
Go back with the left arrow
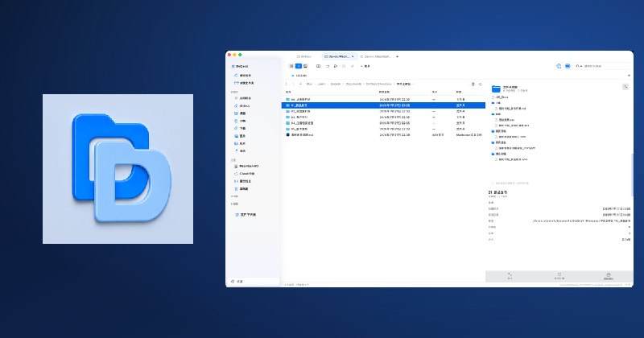click(287, 84)
